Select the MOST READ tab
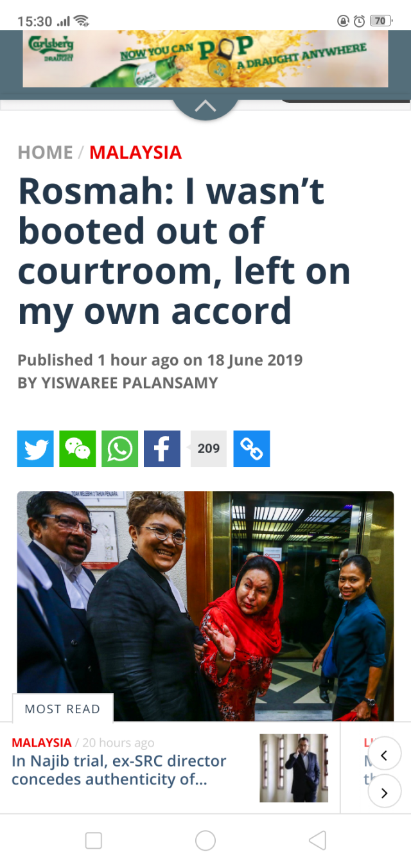This screenshot has width=411, height=868. [62, 709]
